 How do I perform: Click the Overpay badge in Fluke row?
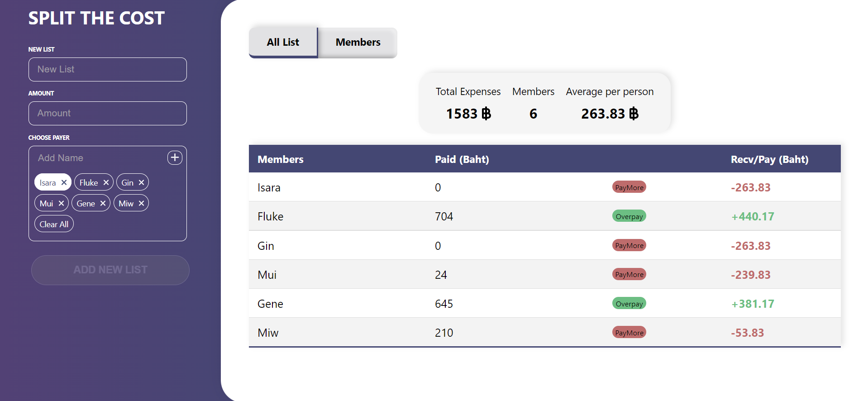(629, 216)
